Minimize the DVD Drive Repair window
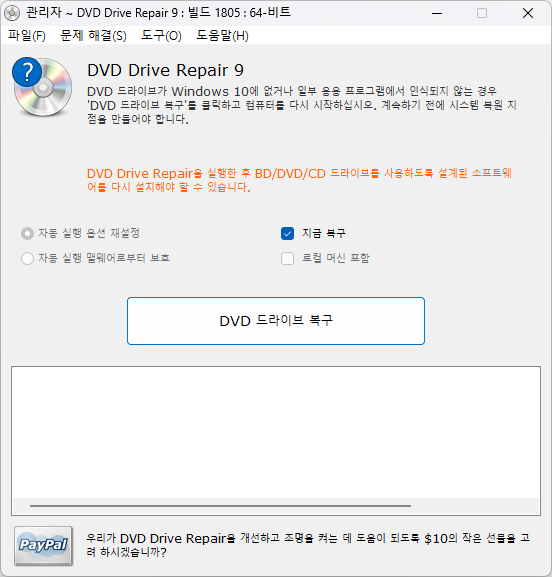The height and width of the screenshot is (577, 552). pyautogui.click(x=437, y=13)
